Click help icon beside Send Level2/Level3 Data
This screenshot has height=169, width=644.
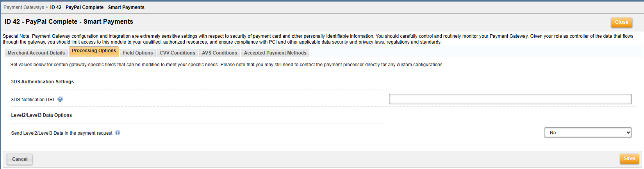tap(118, 133)
